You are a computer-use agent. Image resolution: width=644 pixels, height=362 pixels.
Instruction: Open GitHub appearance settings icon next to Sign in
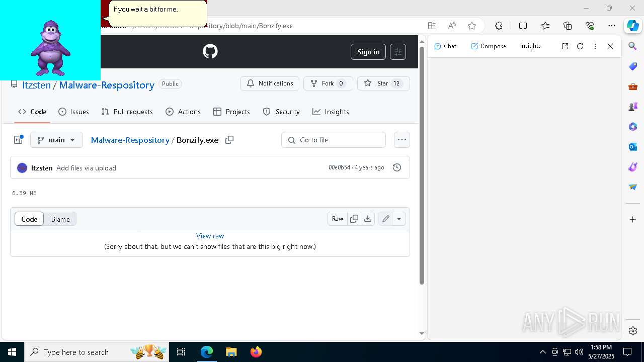pyautogui.click(x=398, y=52)
